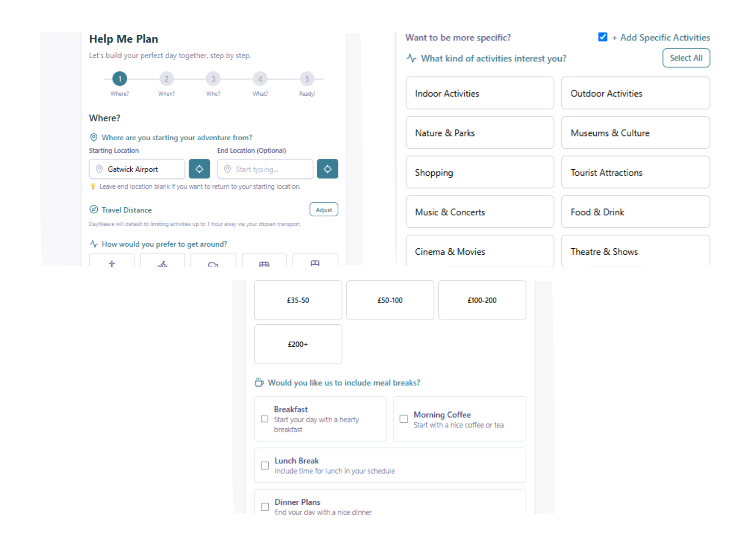Screen dimensions: 756x534
Task: Use current location for End Location
Action: [x=327, y=169]
